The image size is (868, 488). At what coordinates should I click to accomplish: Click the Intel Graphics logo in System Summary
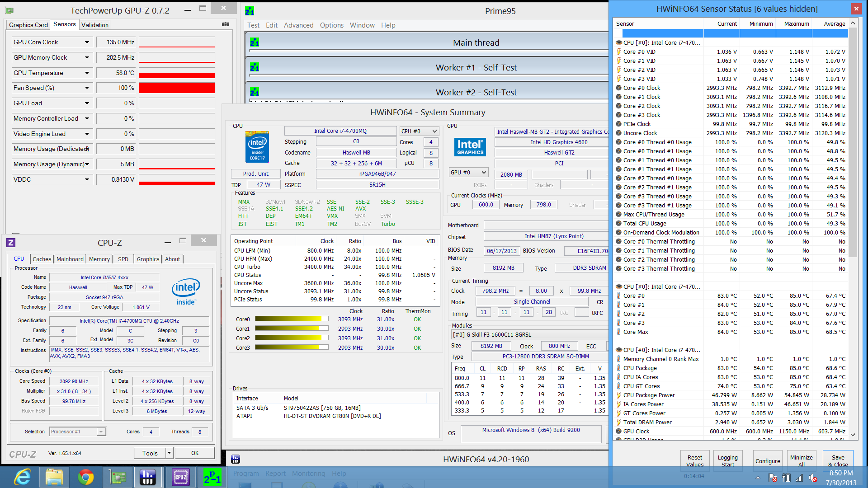[x=470, y=147]
